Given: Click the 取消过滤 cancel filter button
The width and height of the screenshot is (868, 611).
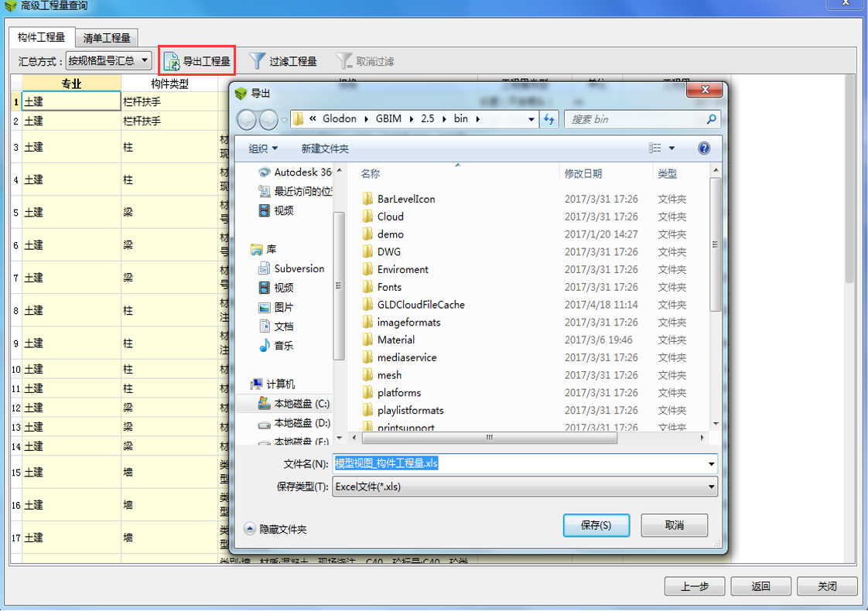Looking at the screenshot, I should click(365, 61).
